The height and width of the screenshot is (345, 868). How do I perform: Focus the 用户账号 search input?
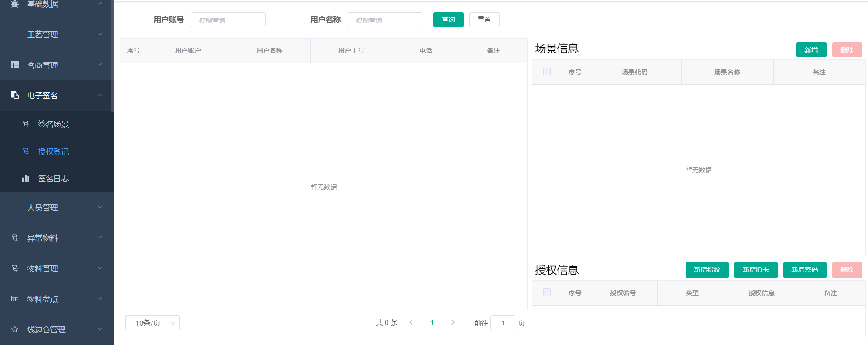tap(228, 20)
